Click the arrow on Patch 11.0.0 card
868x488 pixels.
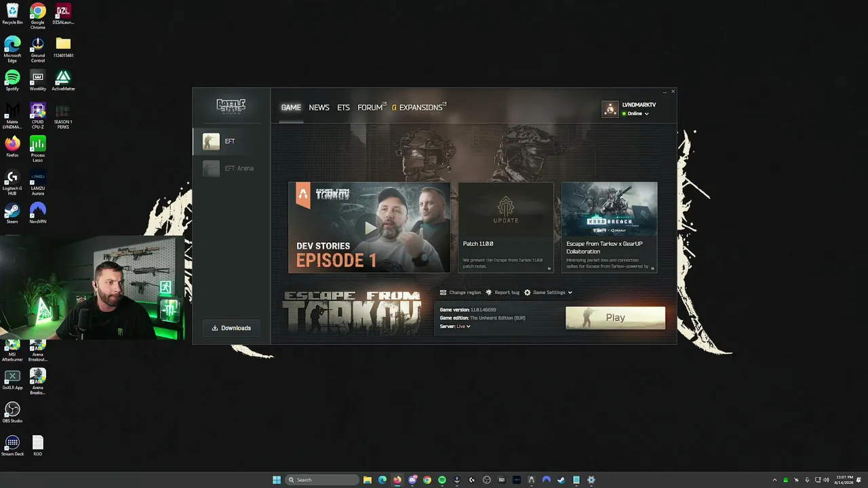549,268
